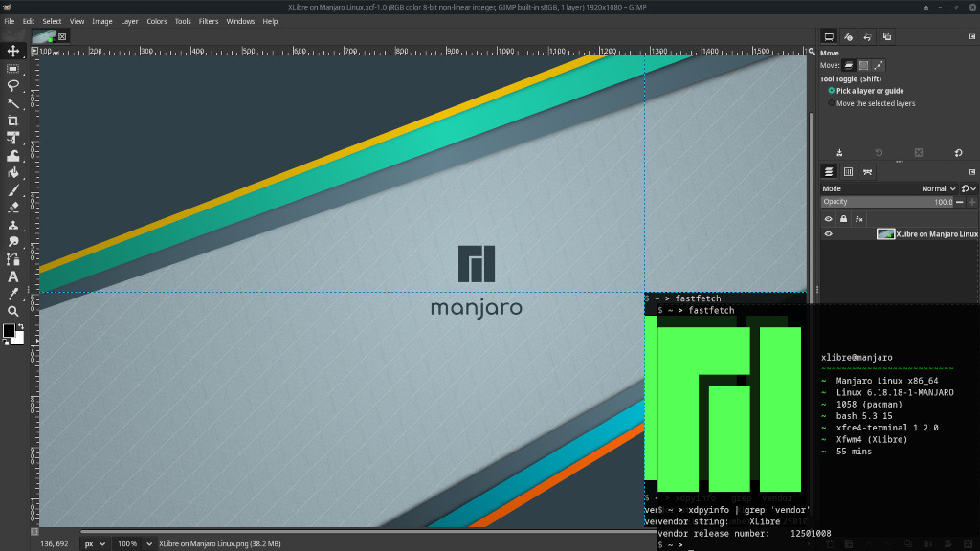
Task: Open the Edit menu
Action: tap(29, 21)
